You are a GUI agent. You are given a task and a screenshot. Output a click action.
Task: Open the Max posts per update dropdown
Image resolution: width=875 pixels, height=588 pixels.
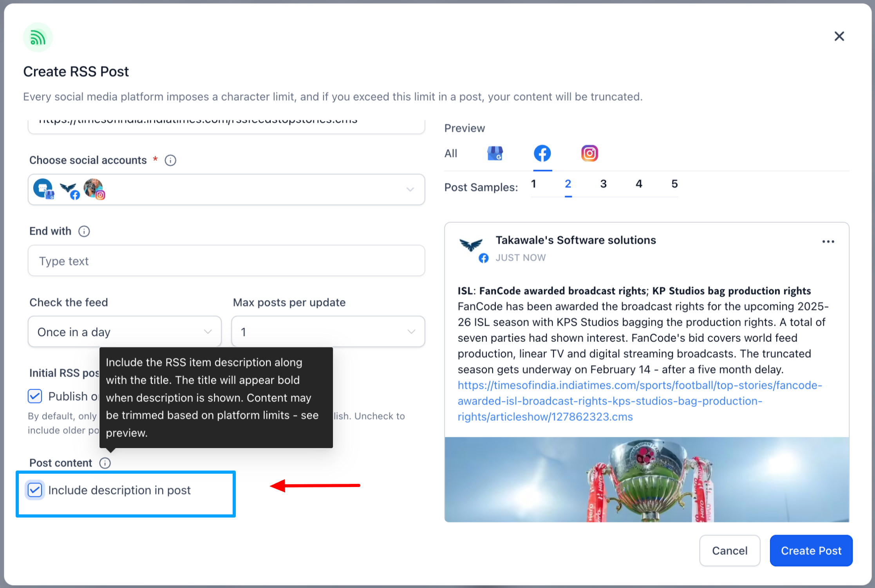[328, 332]
